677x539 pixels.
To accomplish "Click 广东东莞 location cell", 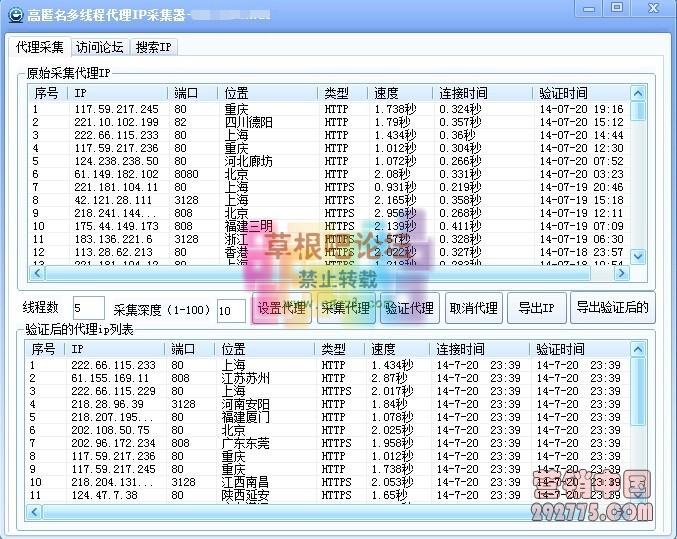I will click(245, 443).
